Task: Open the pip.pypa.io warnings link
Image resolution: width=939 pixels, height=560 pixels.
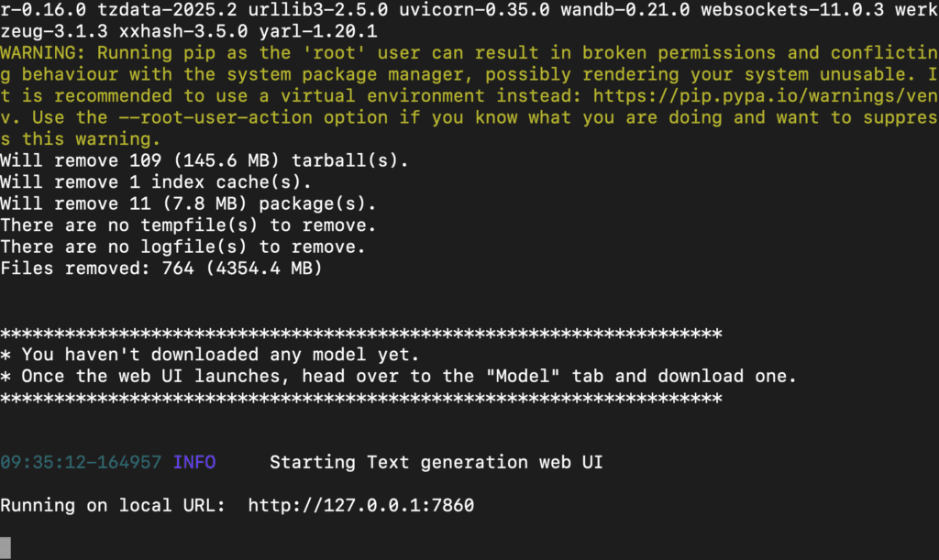Action: 766,95
